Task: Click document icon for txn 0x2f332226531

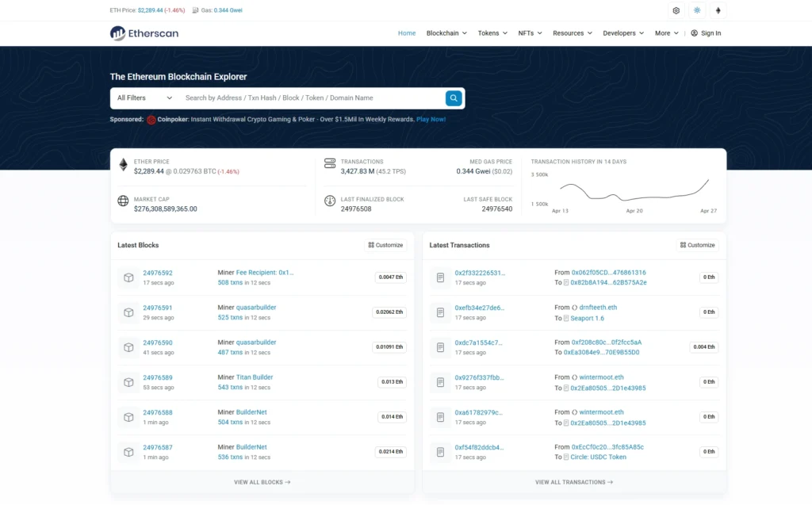Action: point(440,277)
